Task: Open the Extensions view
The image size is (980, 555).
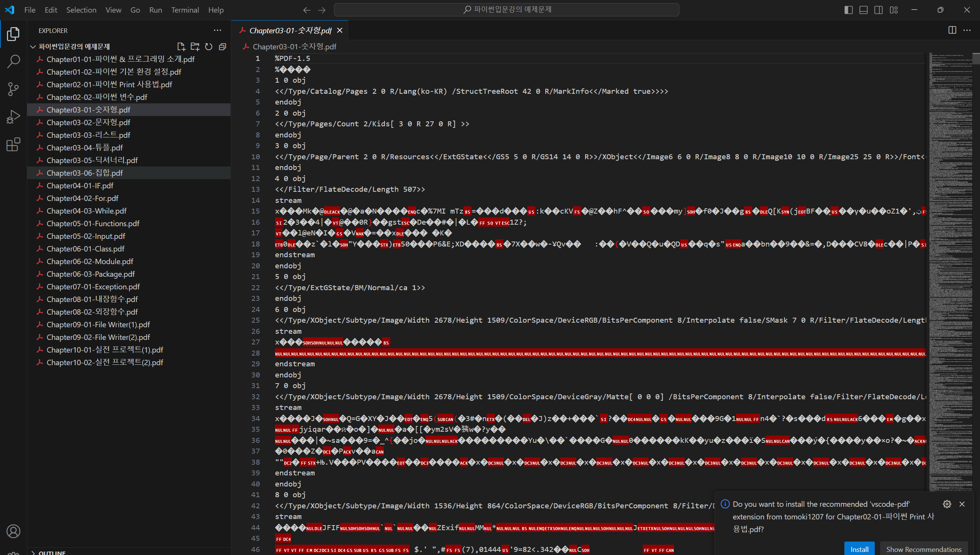Action: click(13, 144)
